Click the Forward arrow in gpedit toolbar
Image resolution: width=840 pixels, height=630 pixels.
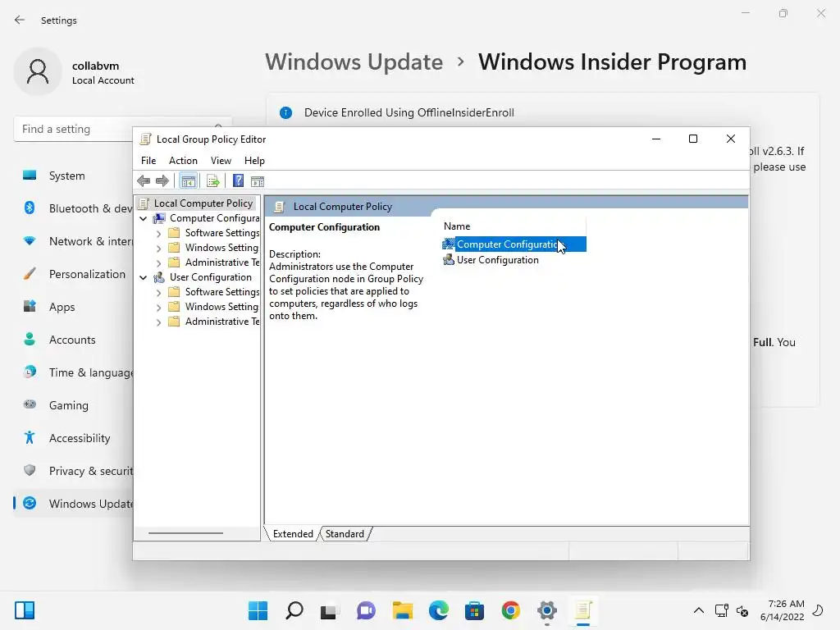(162, 181)
